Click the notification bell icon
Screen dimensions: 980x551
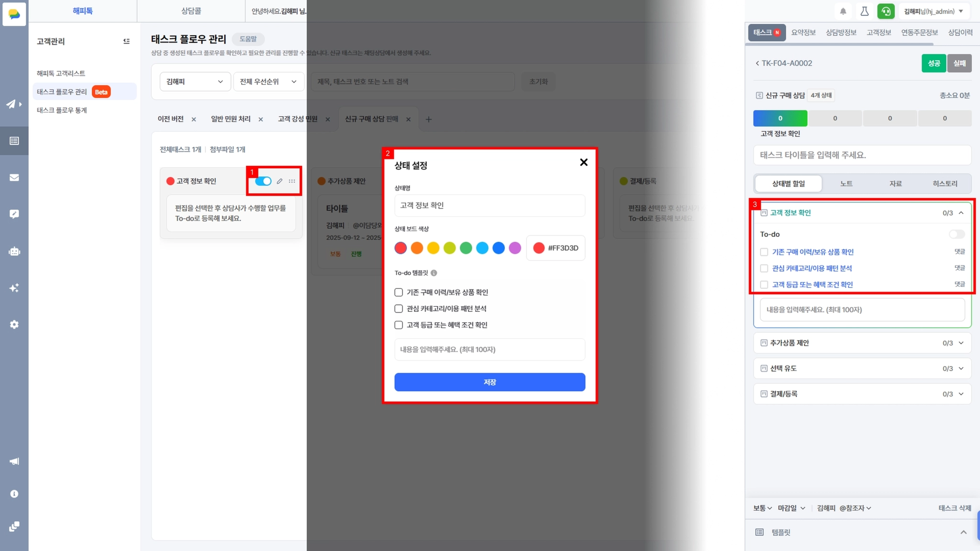pyautogui.click(x=843, y=11)
